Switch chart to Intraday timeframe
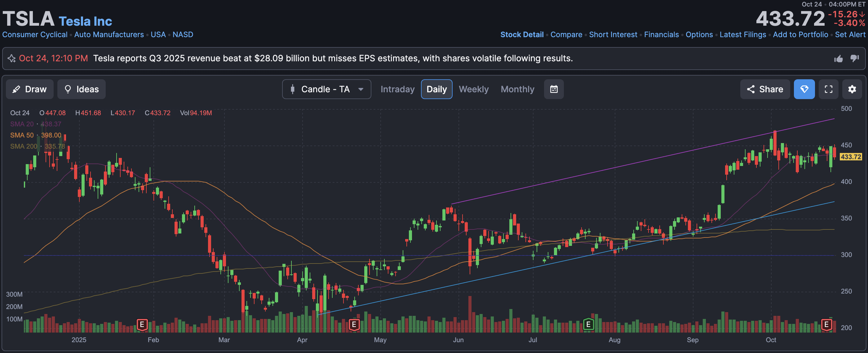This screenshot has height=353, width=868. [397, 89]
